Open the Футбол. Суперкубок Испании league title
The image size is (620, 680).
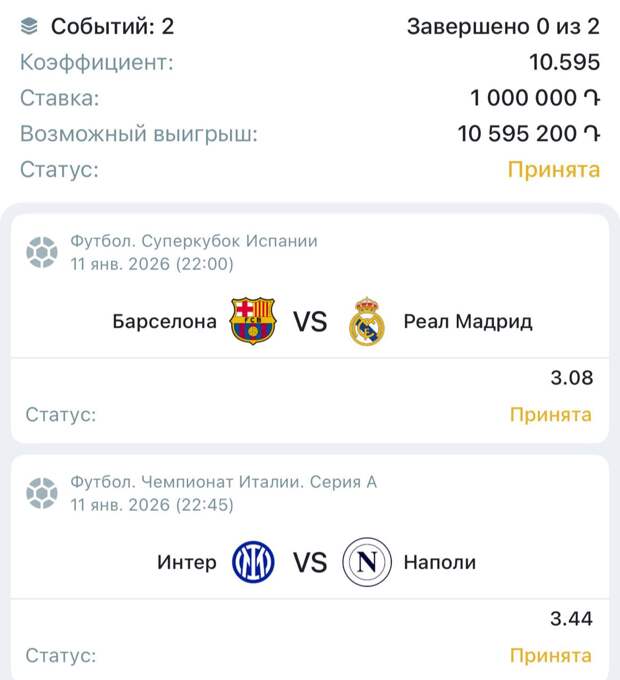(193, 241)
